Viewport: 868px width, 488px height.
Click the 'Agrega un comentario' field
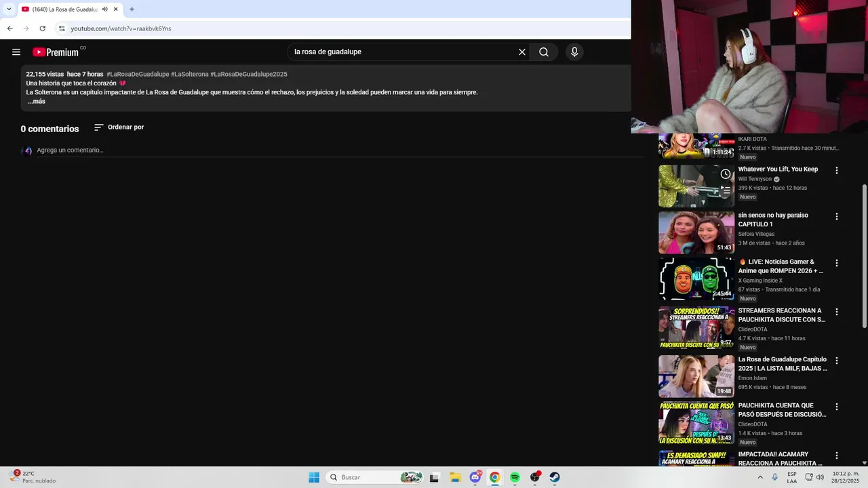click(x=339, y=150)
